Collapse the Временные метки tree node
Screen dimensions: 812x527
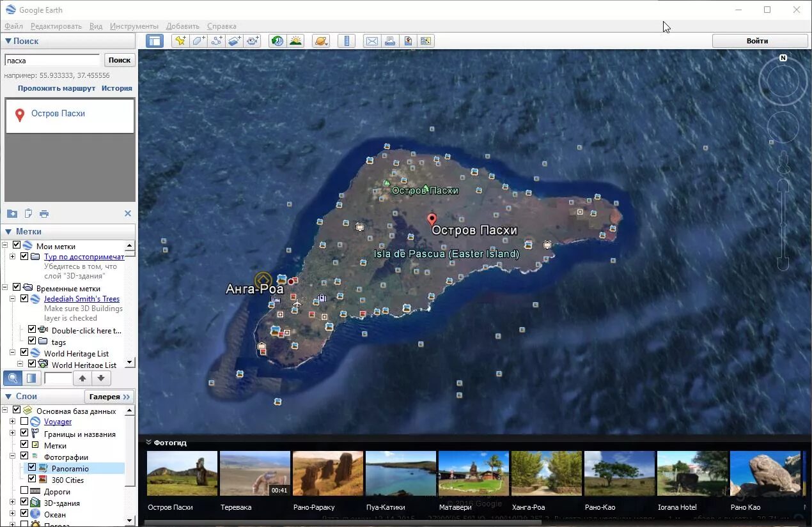pos(4,288)
